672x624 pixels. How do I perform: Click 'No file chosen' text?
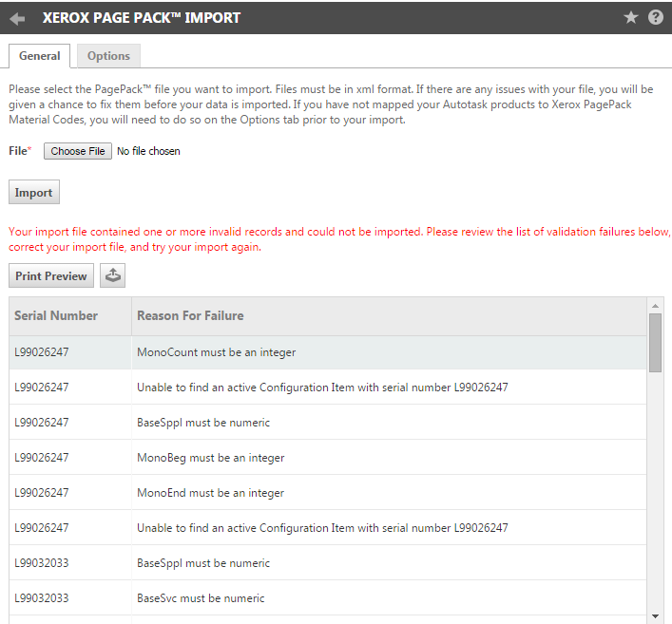click(x=148, y=151)
